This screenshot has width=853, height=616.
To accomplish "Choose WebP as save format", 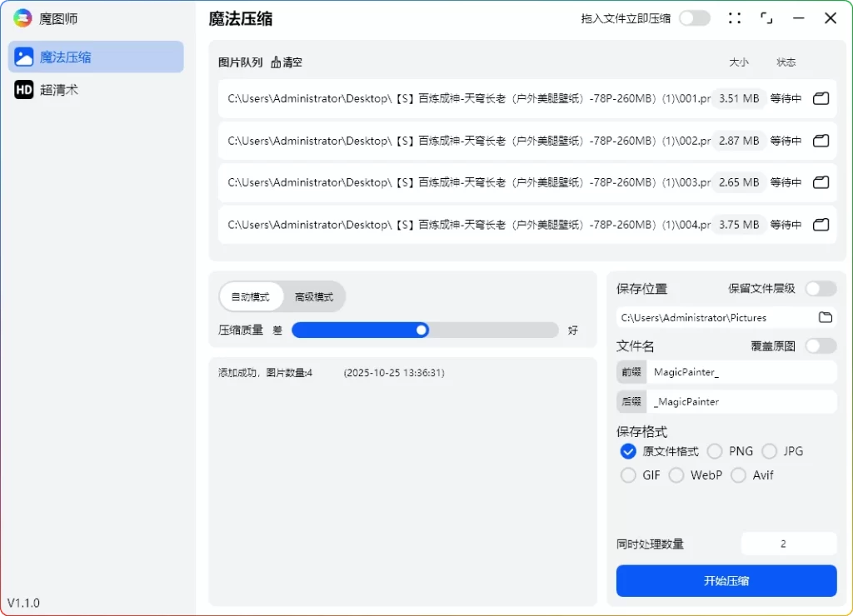I will (x=676, y=475).
